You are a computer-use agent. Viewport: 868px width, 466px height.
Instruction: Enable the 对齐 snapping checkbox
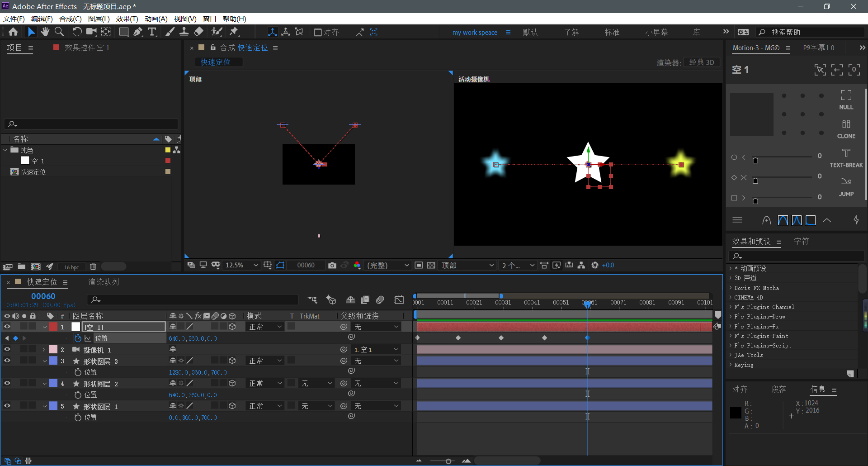(318, 32)
